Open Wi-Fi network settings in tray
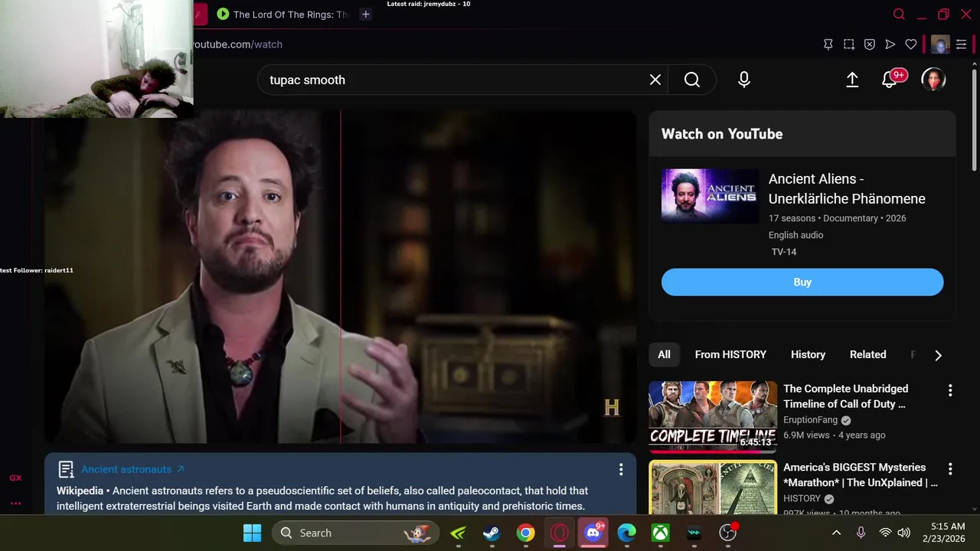The height and width of the screenshot is (551, 980). [x=885, y=533]
